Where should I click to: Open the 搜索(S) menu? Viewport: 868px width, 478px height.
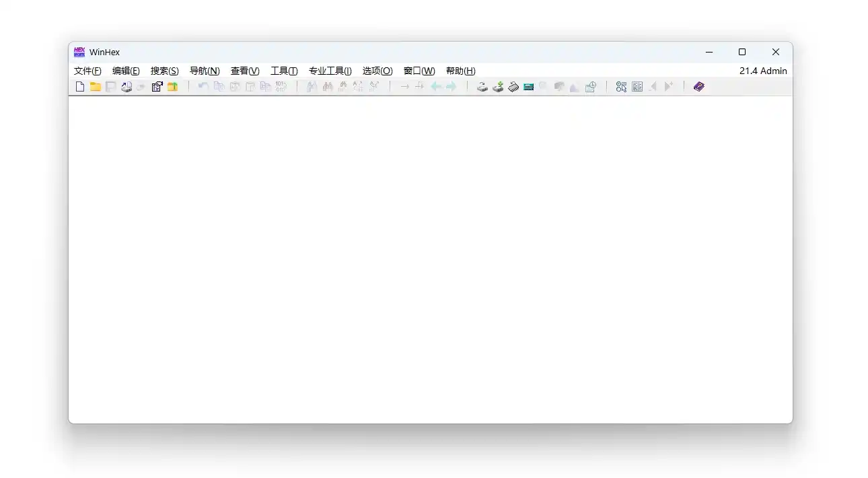tap(165, 71)
